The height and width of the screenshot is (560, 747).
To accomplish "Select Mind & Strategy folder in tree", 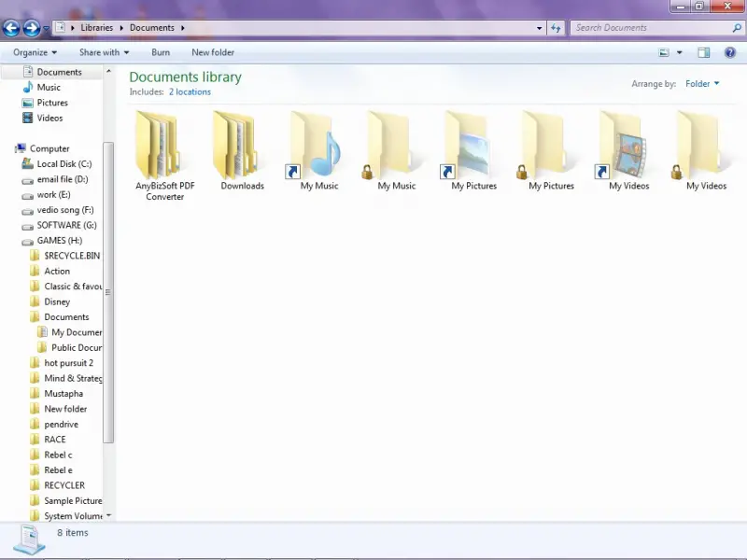I will (x=65, y=378).
